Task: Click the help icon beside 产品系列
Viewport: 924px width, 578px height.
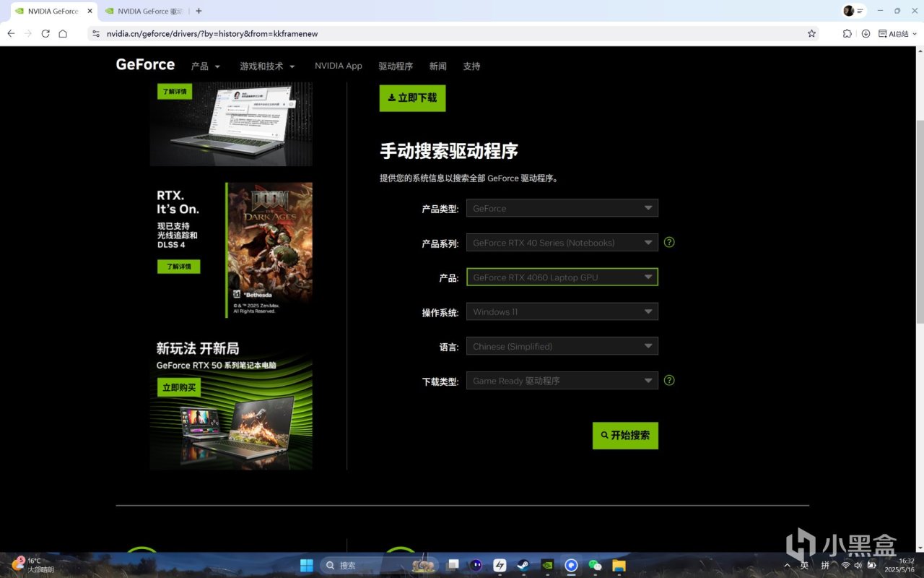Action: (669, 242)
